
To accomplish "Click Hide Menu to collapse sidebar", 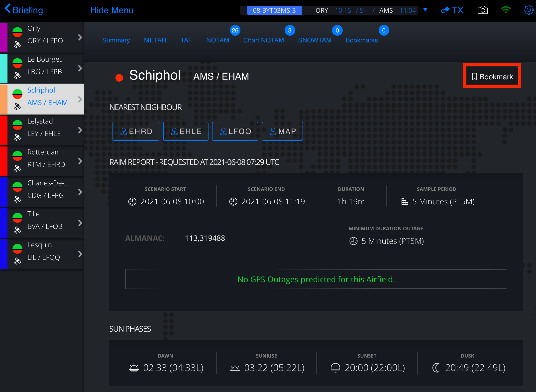I will pyautogui.click(x=112, y=10).
